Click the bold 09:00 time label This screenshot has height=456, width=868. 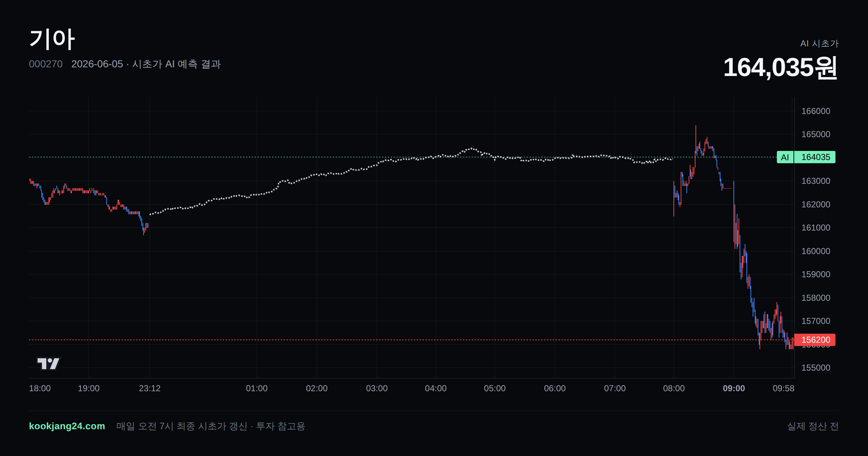coord(734,388)
